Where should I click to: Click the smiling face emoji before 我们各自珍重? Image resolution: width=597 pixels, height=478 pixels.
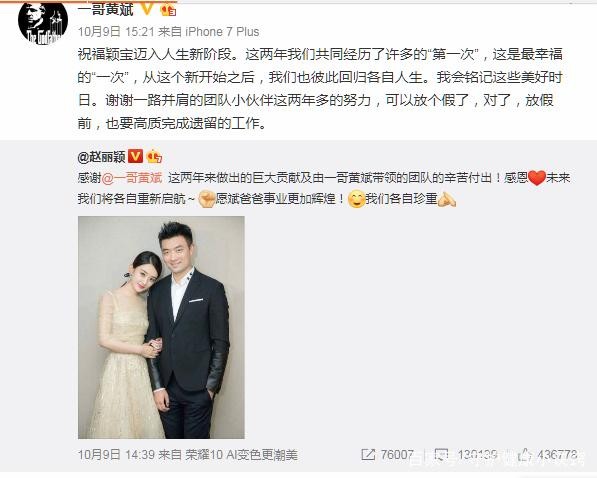(356, 199)
